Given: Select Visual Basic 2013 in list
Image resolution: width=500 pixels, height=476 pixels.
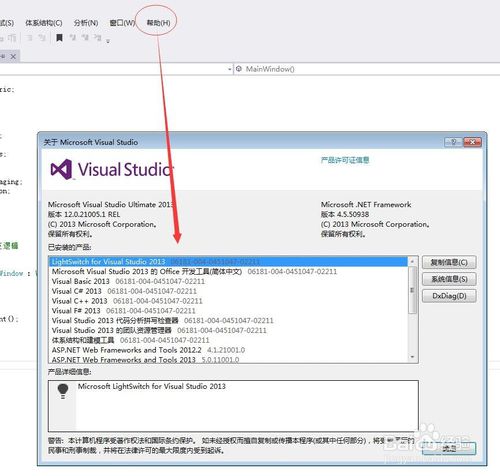Looking at the screenshot, I should click(228, 281).
